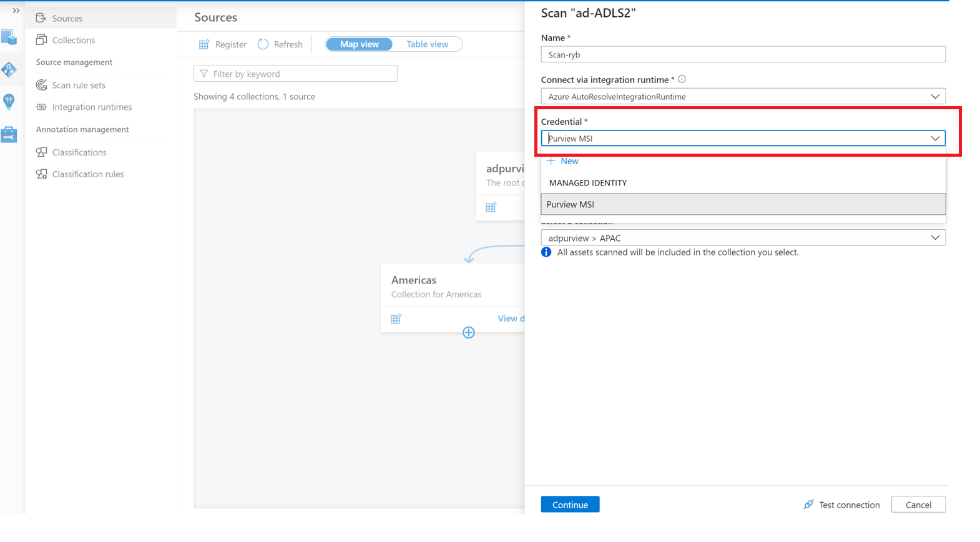
Task: Switch to Table view
Action: point(427,44)
